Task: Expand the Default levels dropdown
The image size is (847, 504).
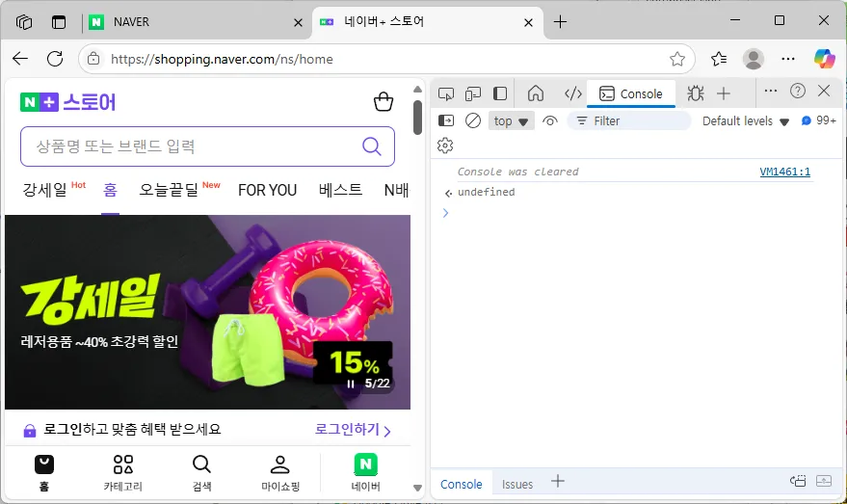Action: pos(746,121)
